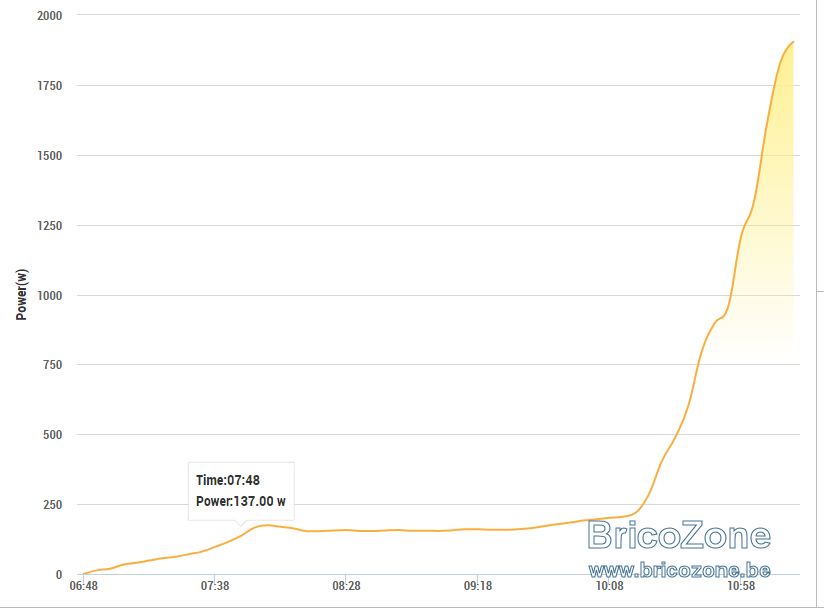Screen dimensions: 824x614
Task: Click the 500 value on power axis
Action: 53,435
